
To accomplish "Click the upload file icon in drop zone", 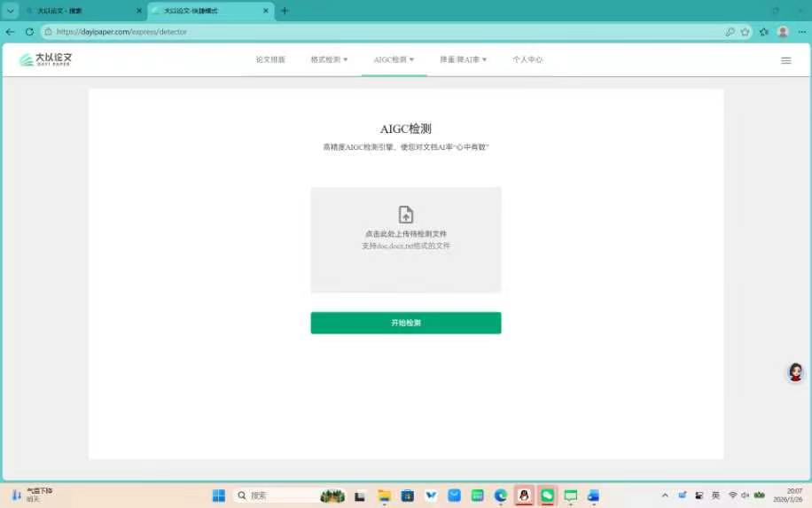I will 405,215.
